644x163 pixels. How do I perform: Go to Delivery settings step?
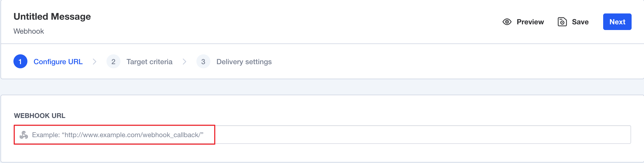pyautogui.click(x=244, y=62)
